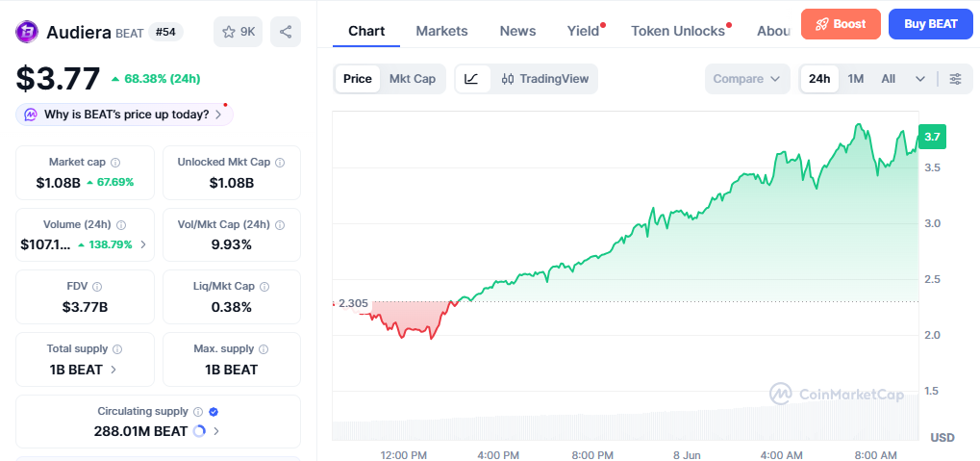Screen dimensions: 980x461
Task: Click the market cap $1.08B value
Action: click(58, 183)
